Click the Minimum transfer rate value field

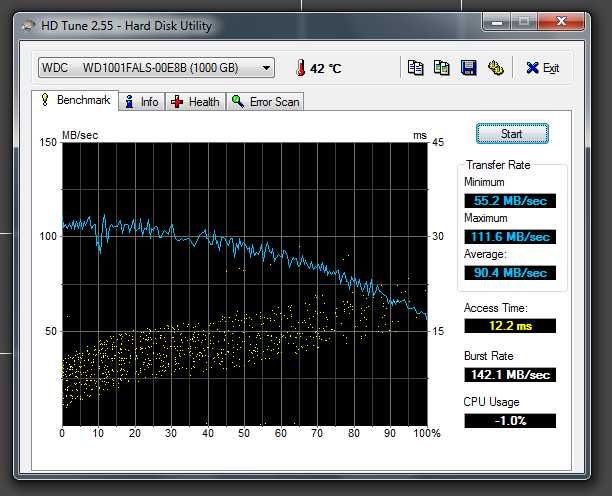(x=509, y=201)
